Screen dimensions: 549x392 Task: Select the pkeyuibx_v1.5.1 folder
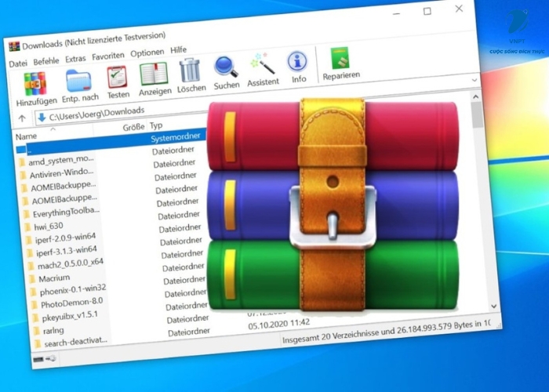(70, 316)
